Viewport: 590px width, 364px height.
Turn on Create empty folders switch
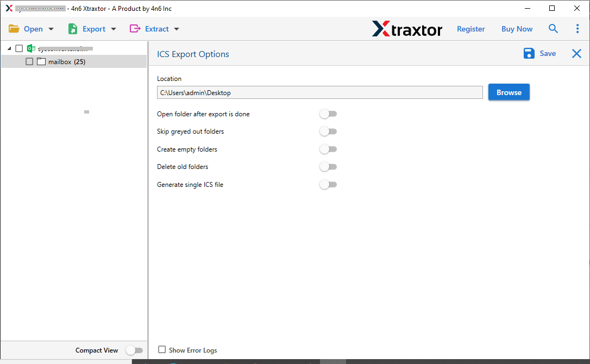coord(328,149)
